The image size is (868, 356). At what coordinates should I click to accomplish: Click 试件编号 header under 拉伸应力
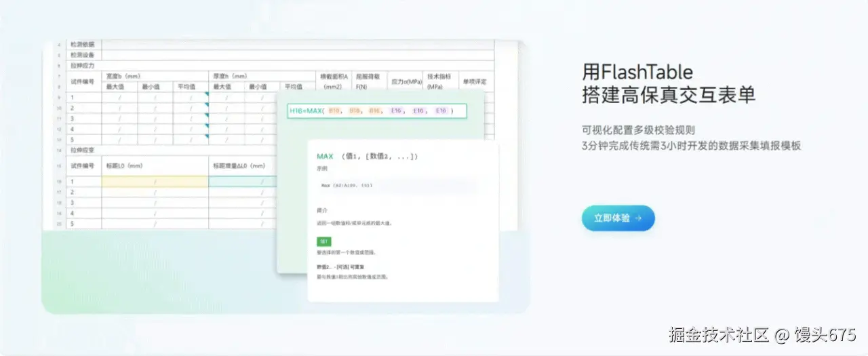point(83,81)
